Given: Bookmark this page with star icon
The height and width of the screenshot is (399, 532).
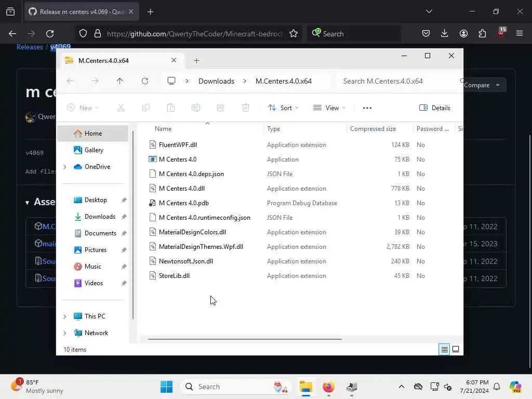Looking at the screenshot, I should pos(294,34).
